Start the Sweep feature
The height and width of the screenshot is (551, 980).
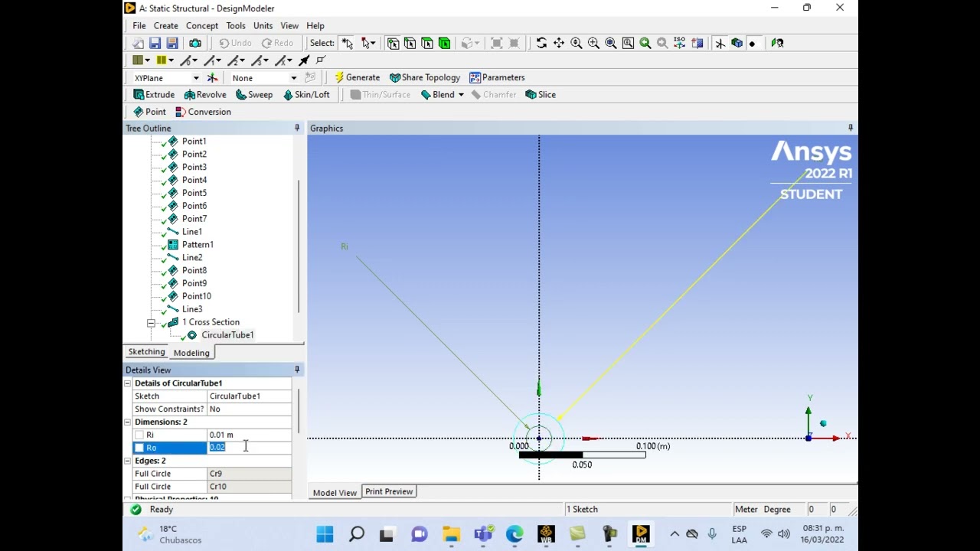[254, 95]
